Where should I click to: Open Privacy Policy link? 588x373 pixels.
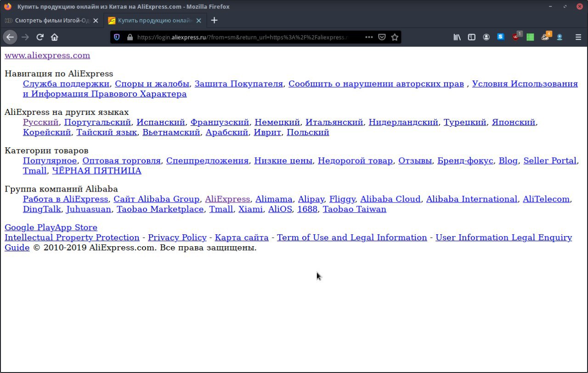[x=177, y=238]
